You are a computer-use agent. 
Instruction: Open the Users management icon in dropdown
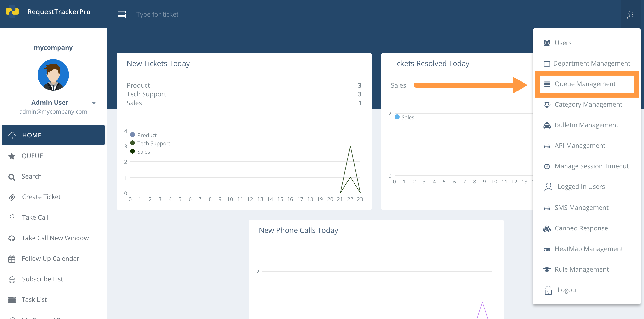547,43
